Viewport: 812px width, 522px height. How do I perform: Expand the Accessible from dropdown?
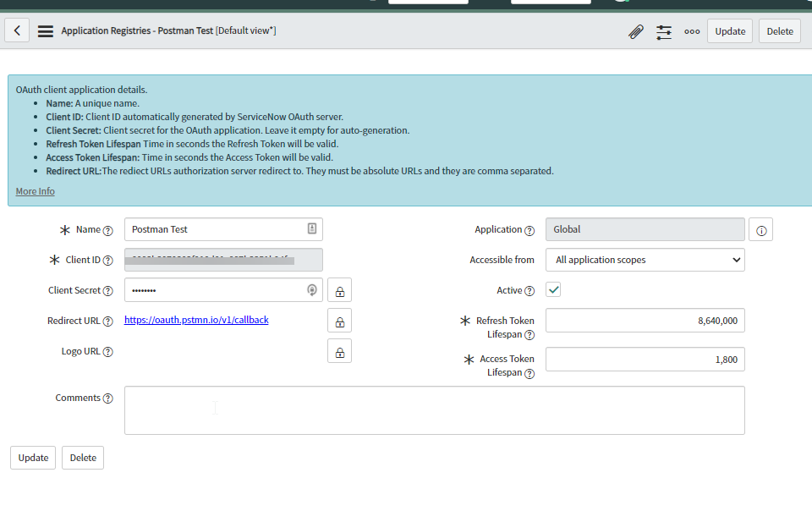[x=645, y=260]
